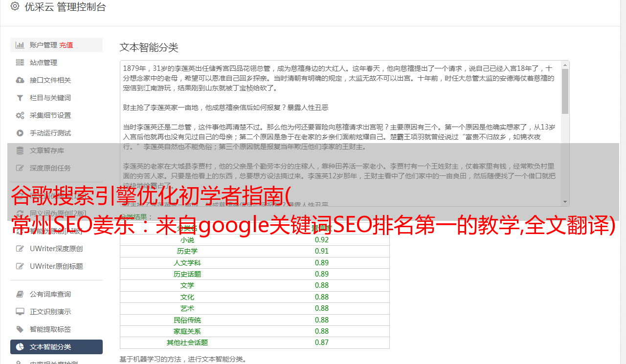Click the play icon for 手动运行测试
Image resolution: width=626 pixels, height=364 pixels.
coord(20,133)
